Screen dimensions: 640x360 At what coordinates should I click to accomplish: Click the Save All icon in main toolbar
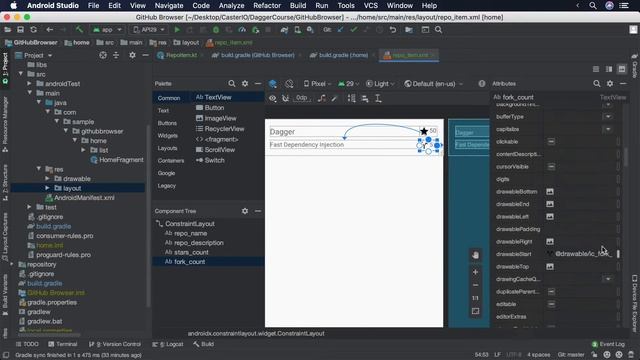click(x=20, y=30)
